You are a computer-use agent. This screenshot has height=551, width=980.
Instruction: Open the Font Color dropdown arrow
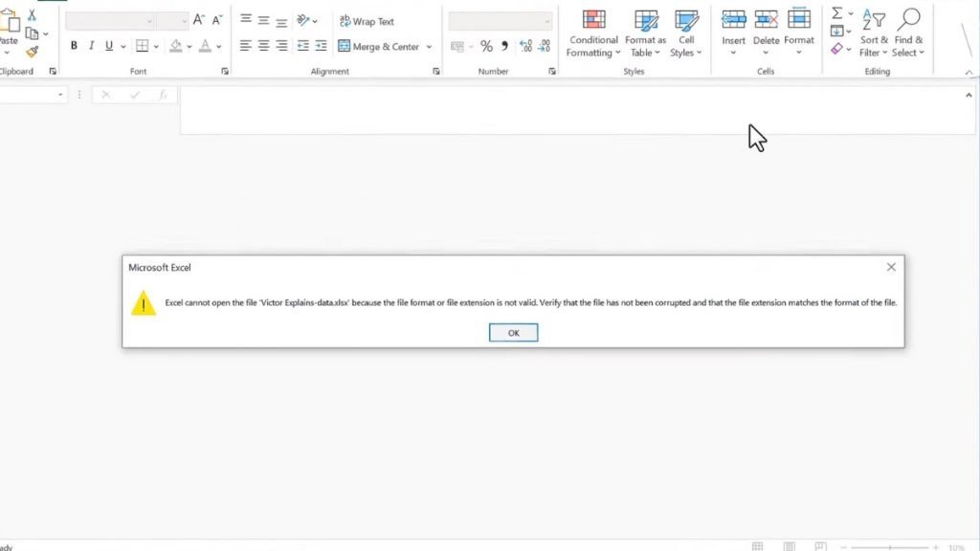click(218, 45)
